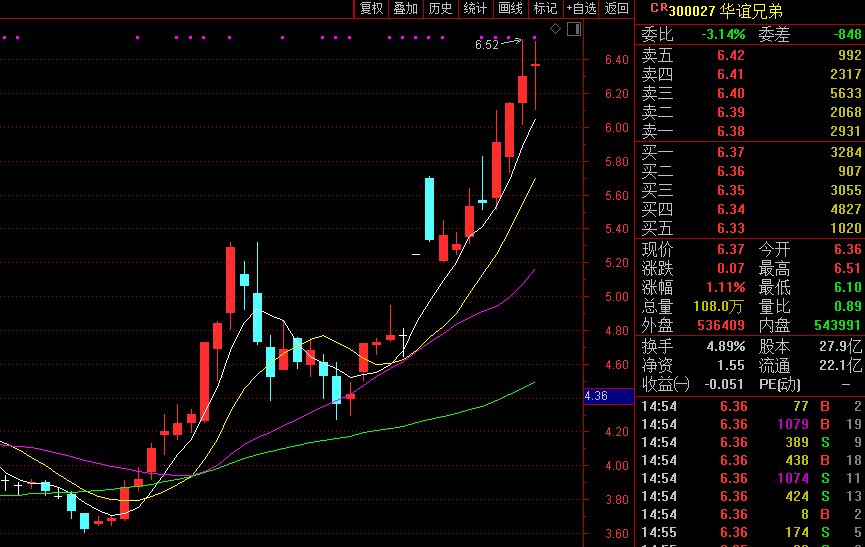Click the 股本 27.9亿 value
Screen dimensions: 865x547
click(840, 346)
